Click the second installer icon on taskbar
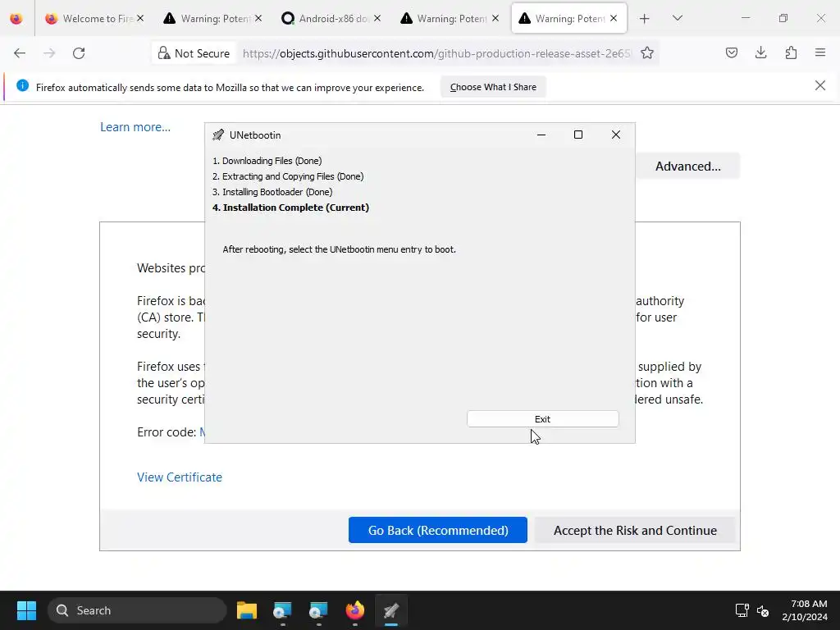The image size is (840, 630). pos(318,610)
